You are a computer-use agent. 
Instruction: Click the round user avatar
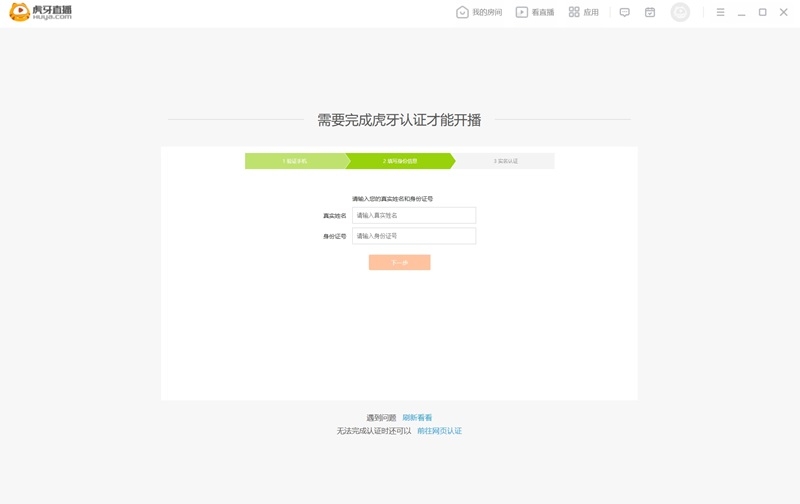click(x=680, y=12)
